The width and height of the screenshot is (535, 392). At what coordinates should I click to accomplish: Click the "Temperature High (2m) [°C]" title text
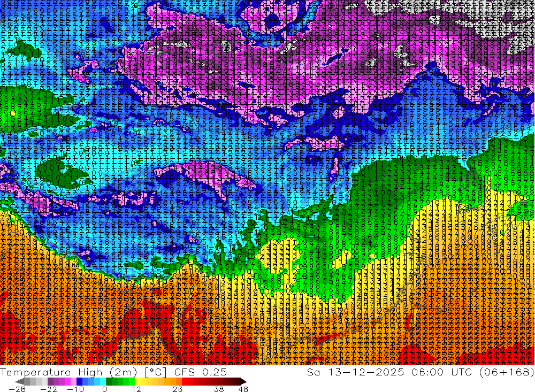83,372
